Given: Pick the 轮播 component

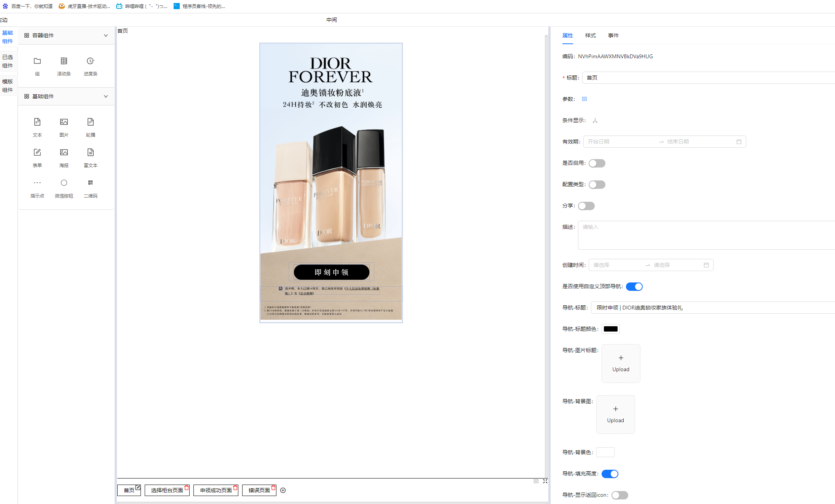Looking at the screenshot, I should (91, 127).
